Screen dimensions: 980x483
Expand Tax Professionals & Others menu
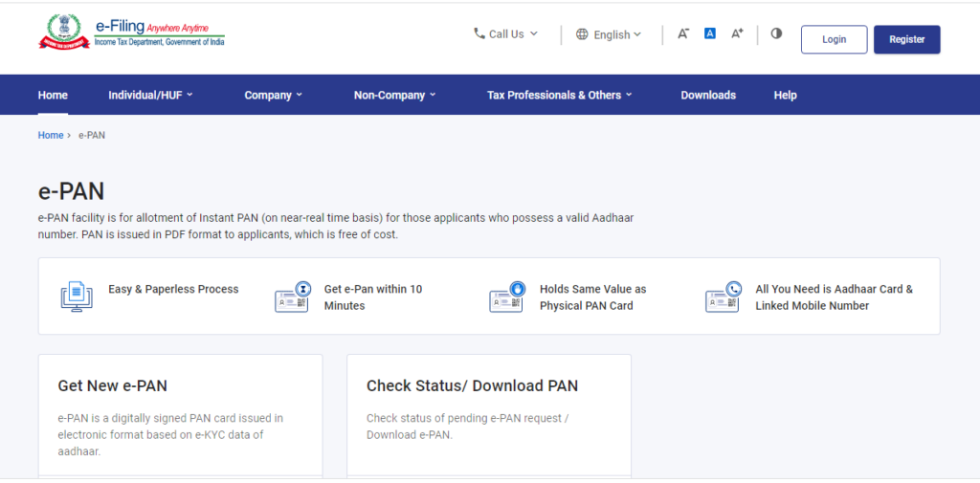click(x=559, y=95)
